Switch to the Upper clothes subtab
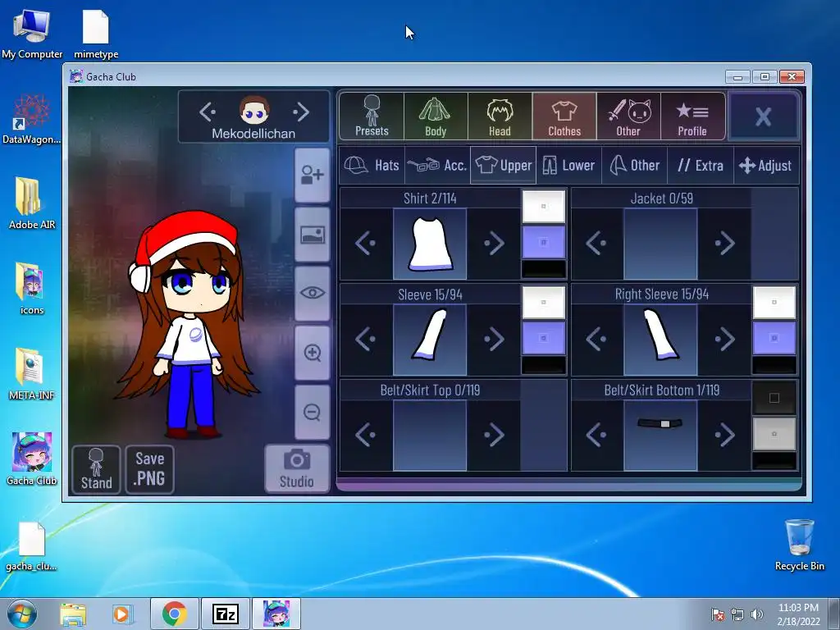 (504, 165)
